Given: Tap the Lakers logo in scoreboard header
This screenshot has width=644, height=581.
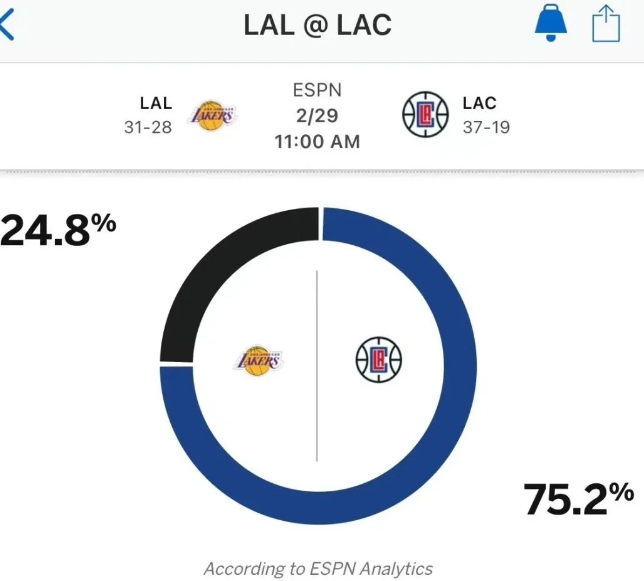Looking at the screenshot, I should 212,115.
